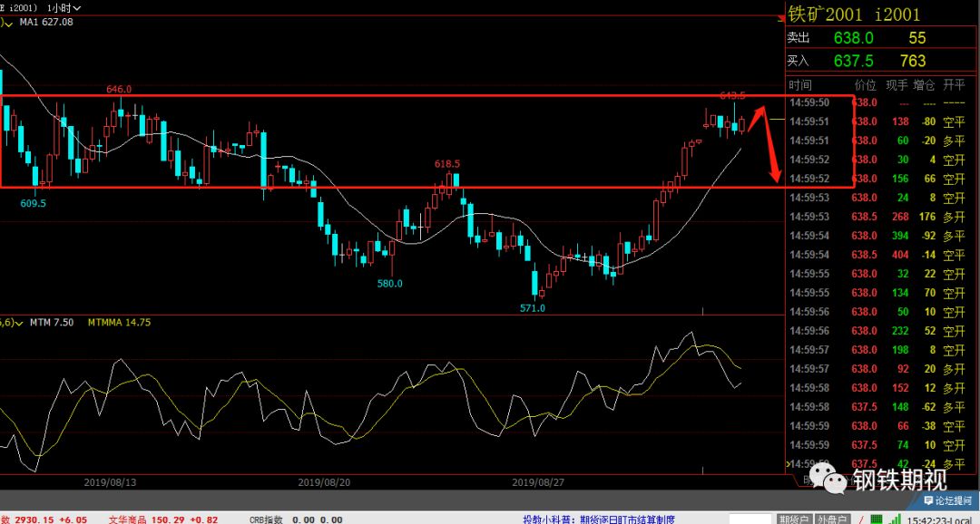The height and width of the screenshot is (524, 980).
Task: Open the 投教小科普 futures settlement link
Action: coord(599,519)
